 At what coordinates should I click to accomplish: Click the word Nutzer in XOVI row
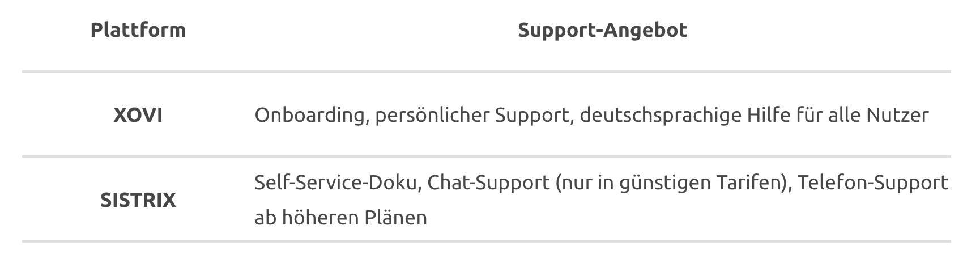click(897, 116)
